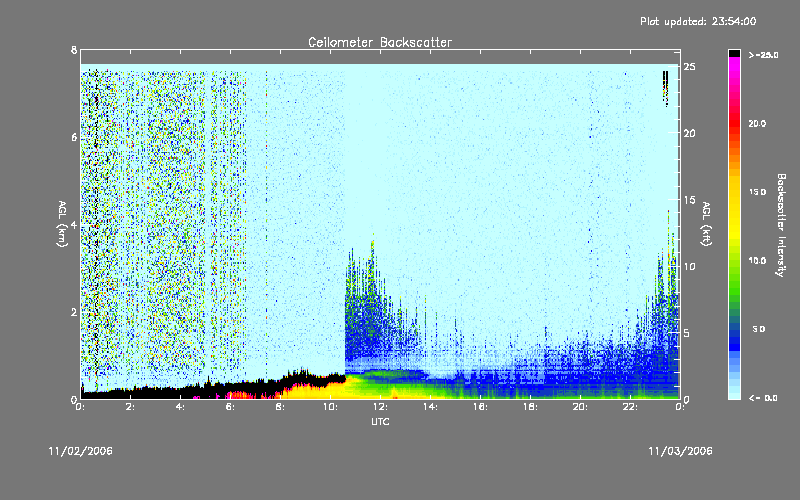The width and height of the screenshot is (800, 500).
Task: Click the '12:' hour tick on time axis
Action: [x=380, y=407]
